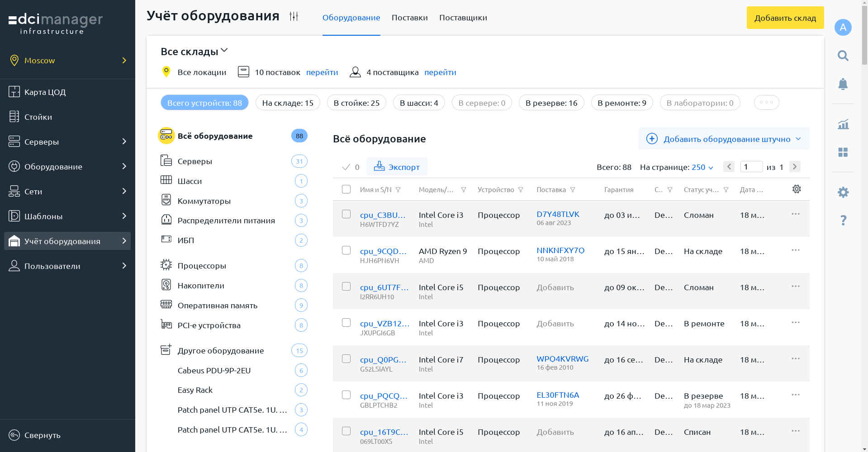Viewport: 868px width, 452px height.
Task: Click the search magnifier icon
Action: [x=843, y=56]
